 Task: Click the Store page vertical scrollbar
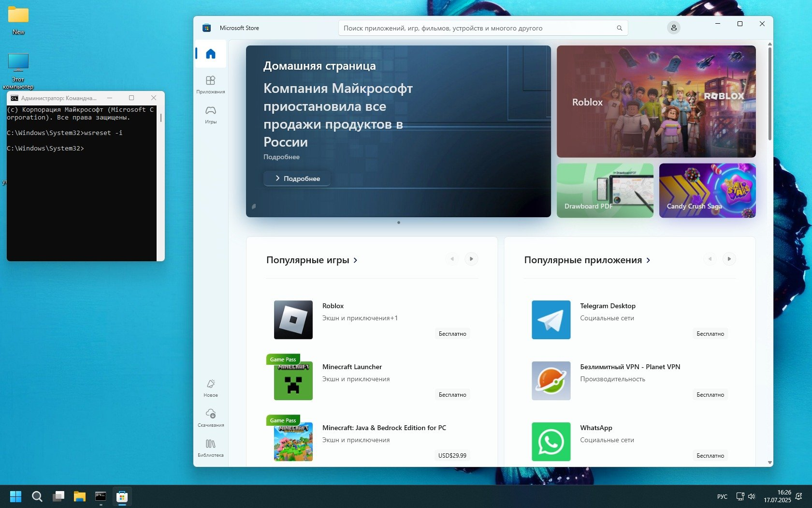pyautogui.click(x=770, y=94)
